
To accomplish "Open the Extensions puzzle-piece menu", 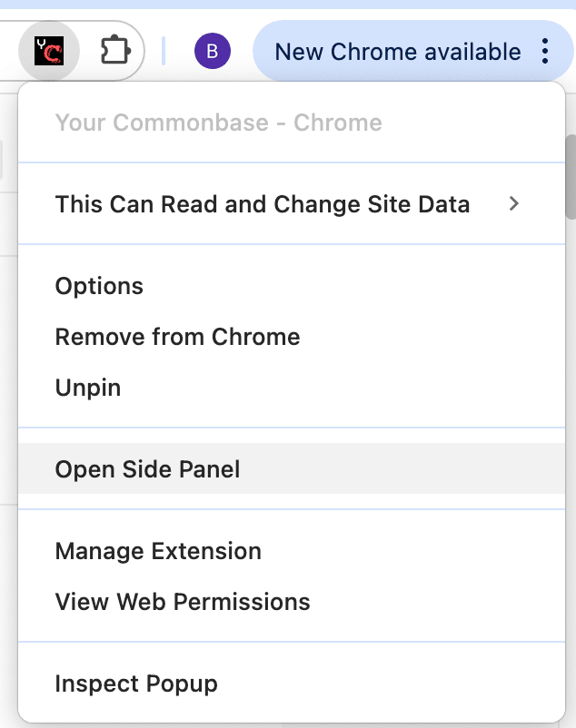I will (x=116, y=51).
